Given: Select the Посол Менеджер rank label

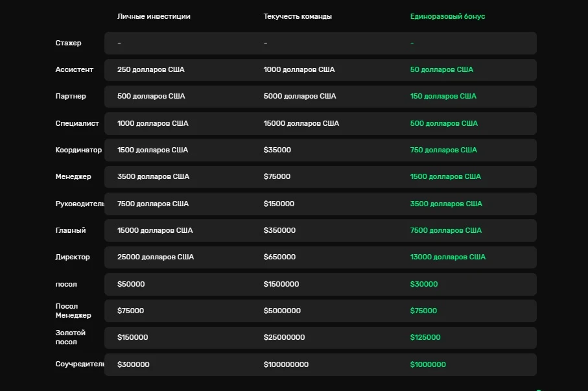Looking at the screenshot, I should coord(73,311).
